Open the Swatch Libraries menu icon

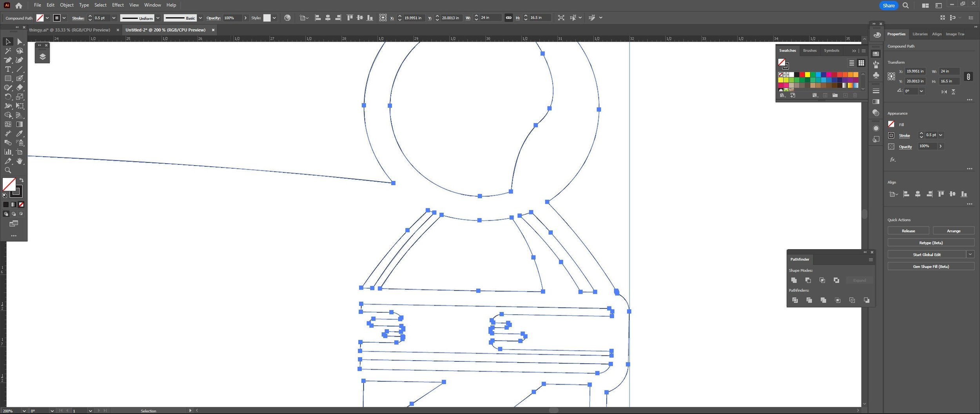tap(782, 95)
